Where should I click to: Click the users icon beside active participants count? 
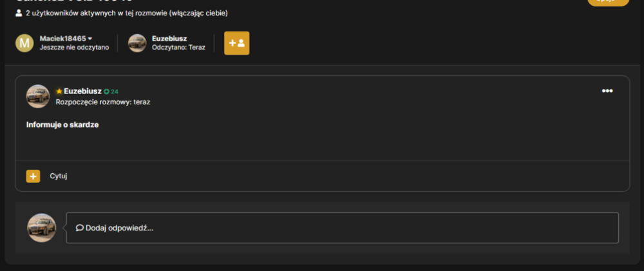19,13
